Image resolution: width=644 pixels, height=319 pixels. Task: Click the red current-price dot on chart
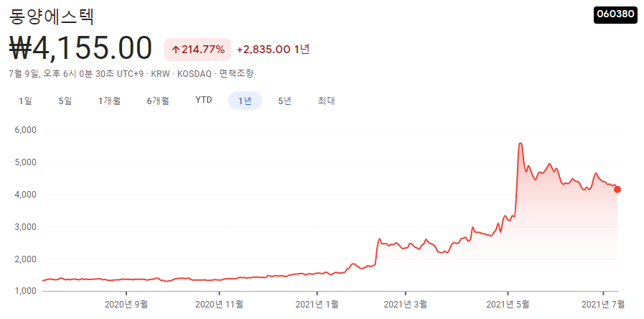(617, 190)
